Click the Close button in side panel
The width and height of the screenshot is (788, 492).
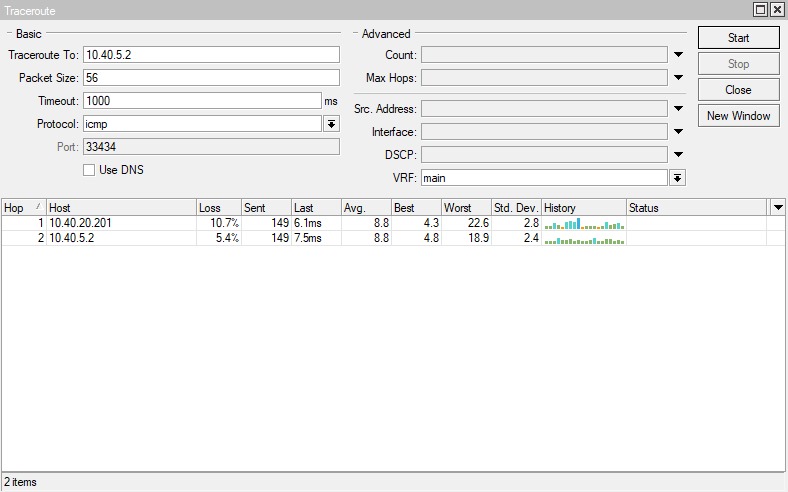(738, 90)
